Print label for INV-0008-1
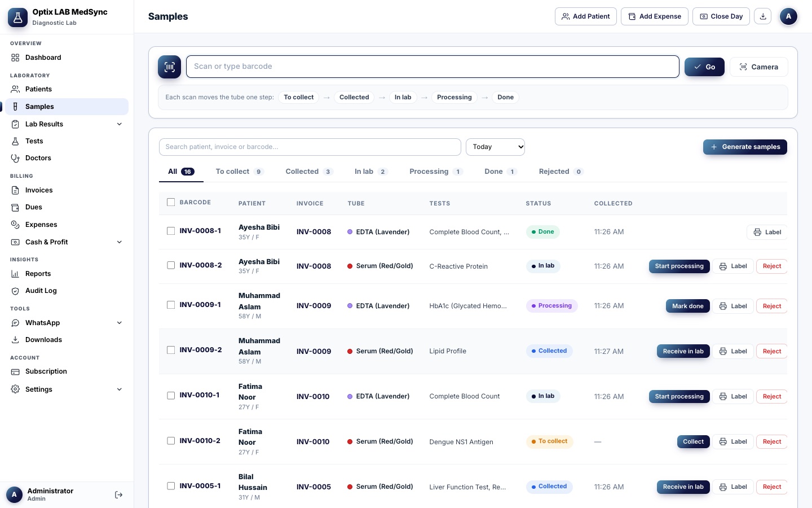The width and height of the screenshot is (812, 508). (767, 232)
